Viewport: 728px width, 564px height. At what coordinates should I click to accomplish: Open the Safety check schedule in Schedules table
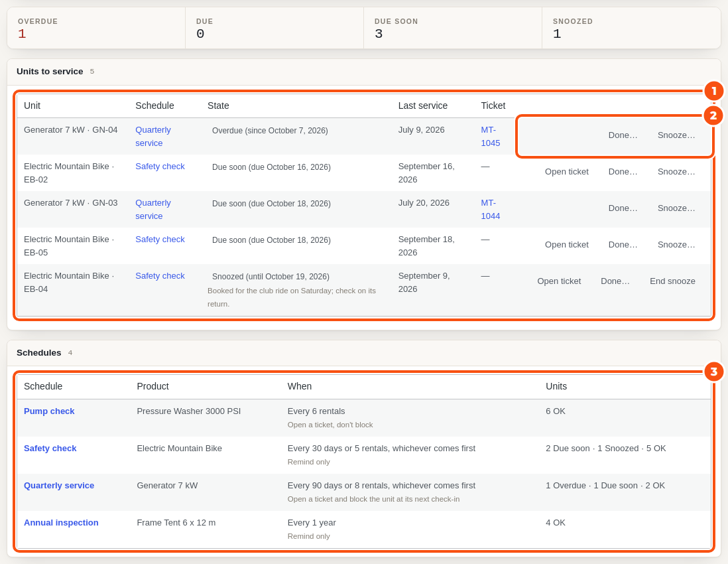coord(50,449)
